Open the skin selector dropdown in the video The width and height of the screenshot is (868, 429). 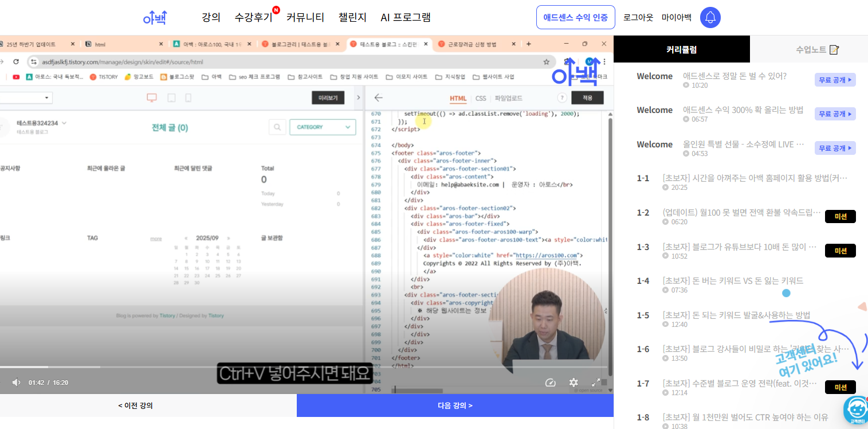tap(26, 98)
